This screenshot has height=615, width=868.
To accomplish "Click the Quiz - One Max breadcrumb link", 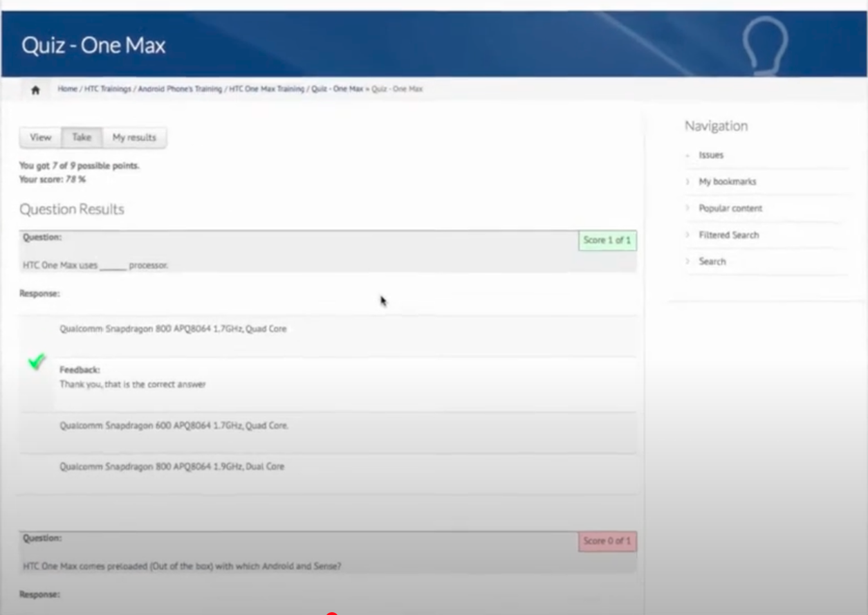I will click(337, 89).
